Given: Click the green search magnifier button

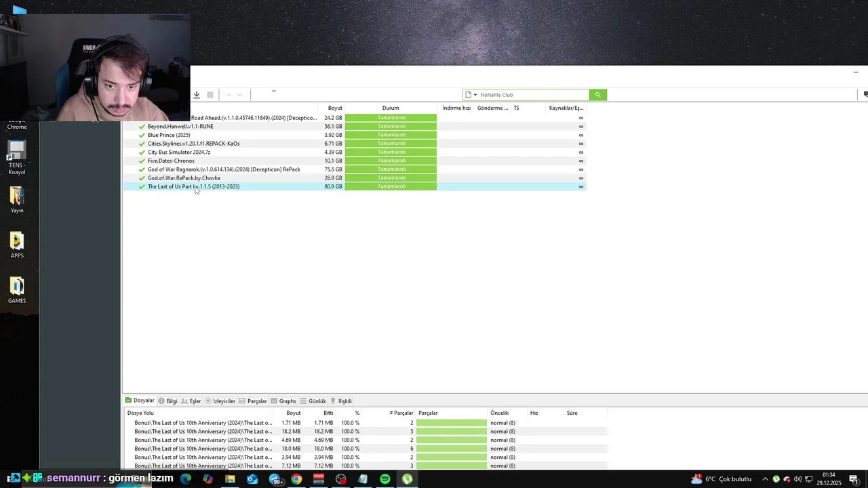Looking at the screenshot, I should pyautogui.click(x=597, y=95).
